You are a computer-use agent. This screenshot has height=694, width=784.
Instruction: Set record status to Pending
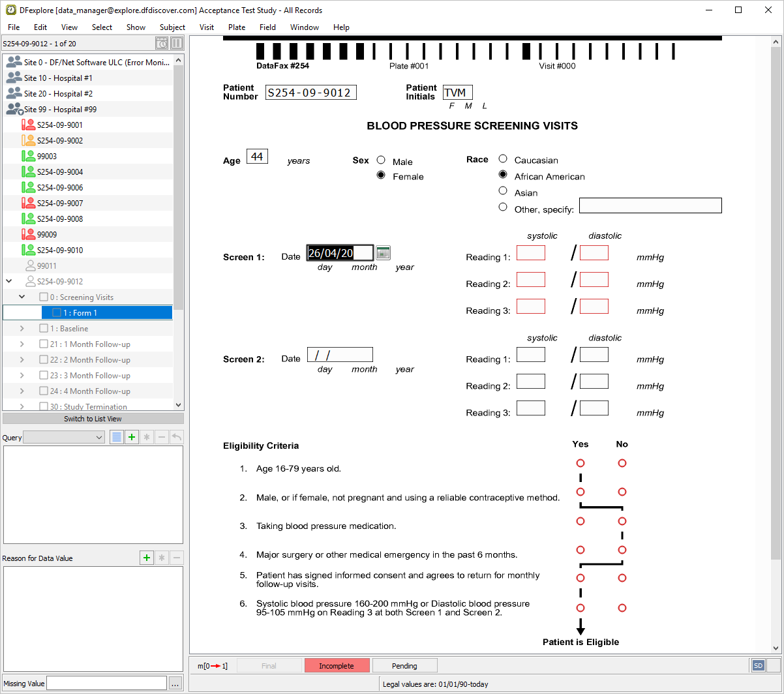[x=404, y=666]
